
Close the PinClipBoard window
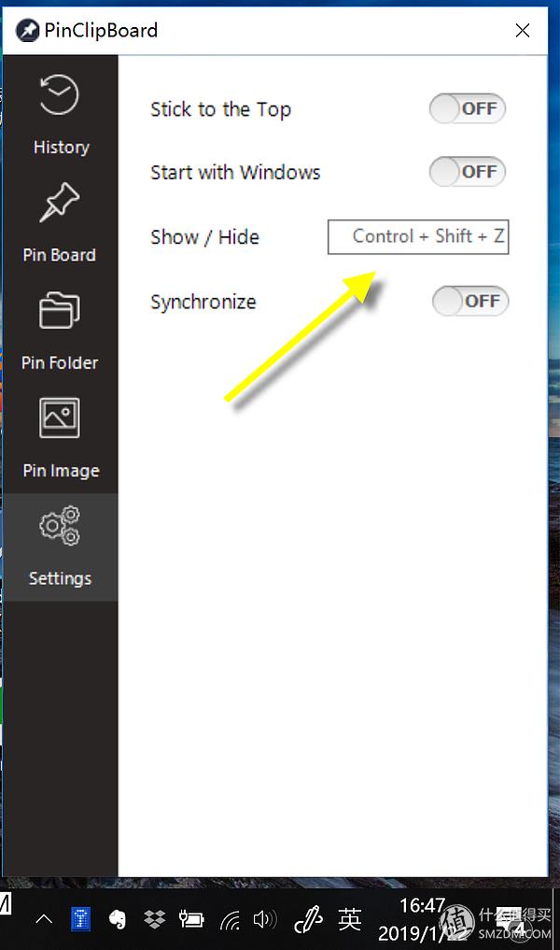point(523,31)
